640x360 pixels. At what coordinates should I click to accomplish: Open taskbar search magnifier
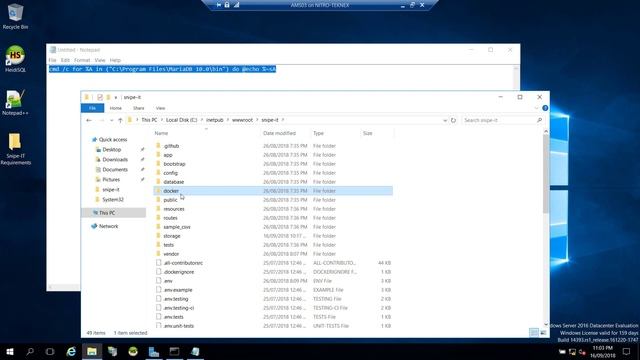tap(30, 351)
